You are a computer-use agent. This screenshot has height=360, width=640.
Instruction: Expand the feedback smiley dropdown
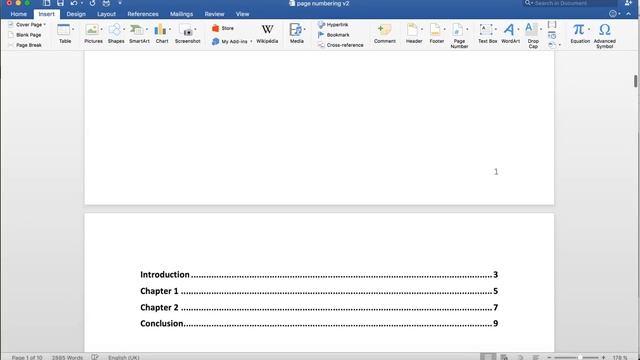tap(620, 14)
